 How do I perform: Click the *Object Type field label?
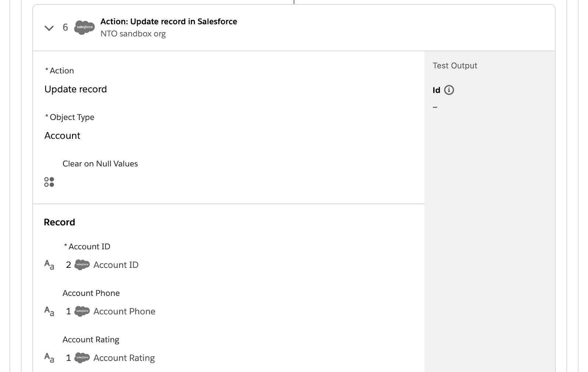tap(69, 117)
